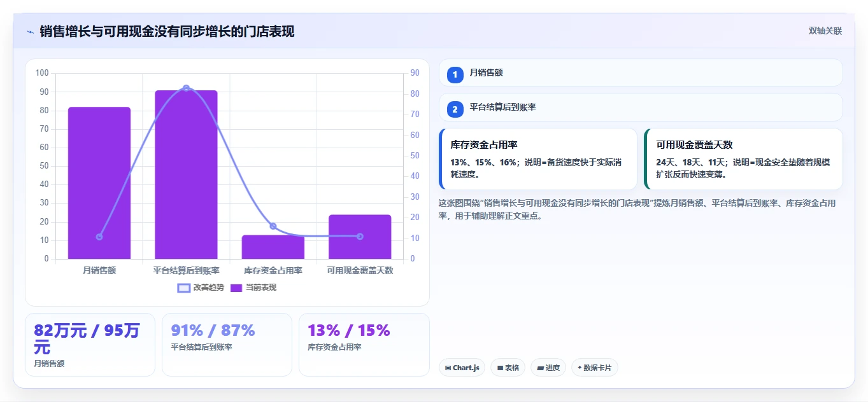Click the main title 销售增长与可用现金没有同步增长的门店表现
The height and width of the screenshot is (402, 868).
pyautogui.click(x=167, y=32)
